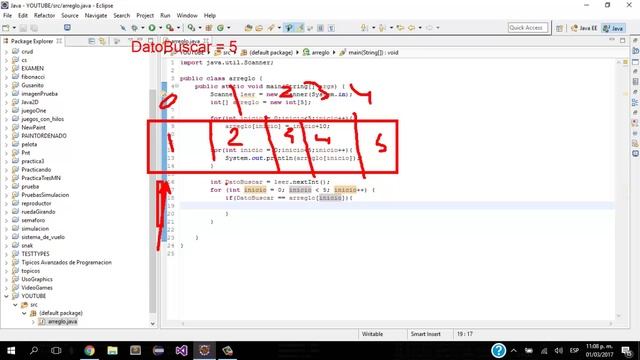Click Writable status bar entry
Viewport: 640px width, 360px height.
tap(372, 334)
